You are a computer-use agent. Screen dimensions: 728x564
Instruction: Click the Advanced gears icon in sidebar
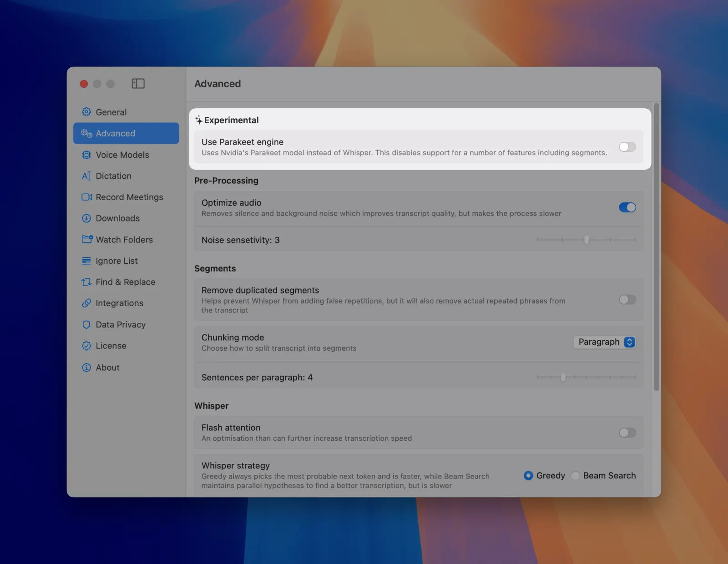coord(86,133)
